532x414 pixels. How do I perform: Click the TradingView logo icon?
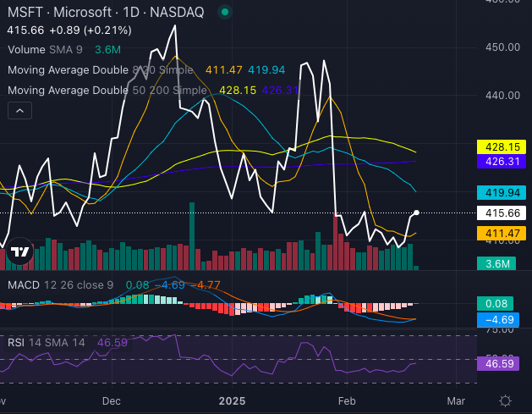click(19, 251)
